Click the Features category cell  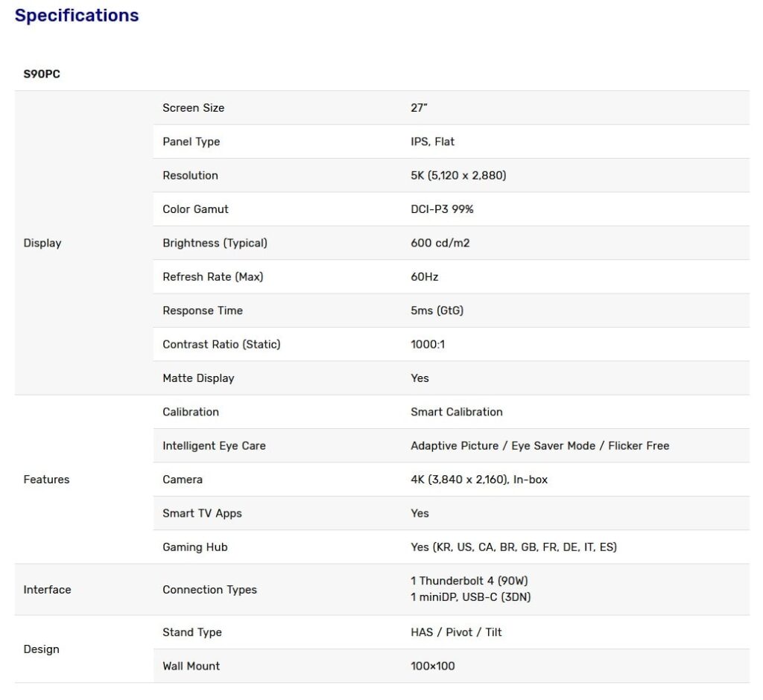tap(46, 480)
